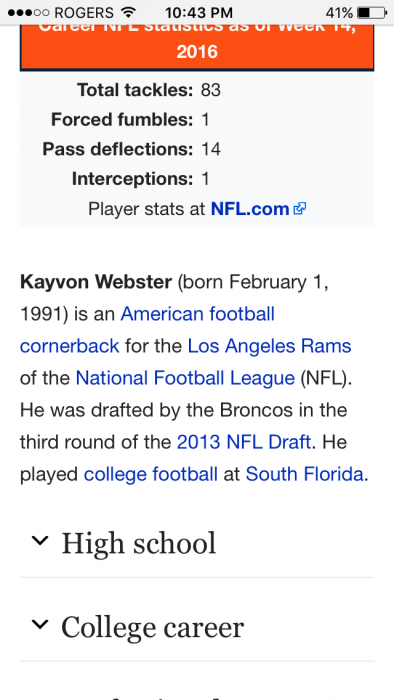The image size is (394, 700).
Task: Open the National Football League link
Action: [185, 378]
